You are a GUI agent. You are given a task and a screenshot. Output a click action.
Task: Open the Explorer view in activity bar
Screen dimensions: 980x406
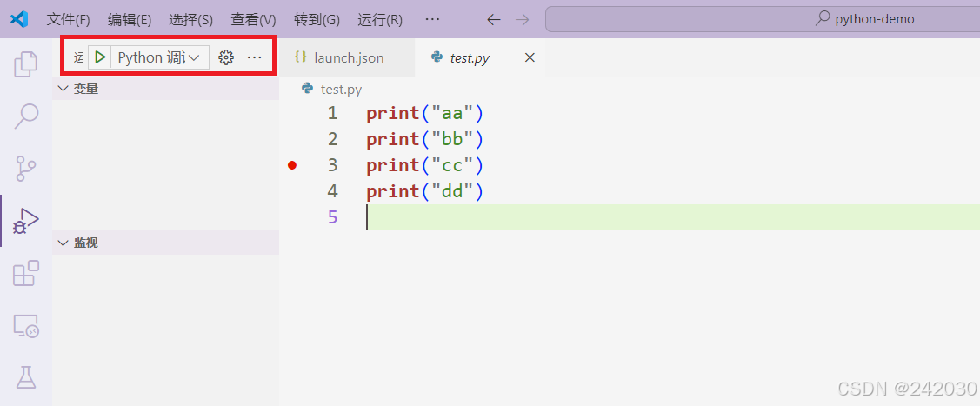(x=25, y=63)
